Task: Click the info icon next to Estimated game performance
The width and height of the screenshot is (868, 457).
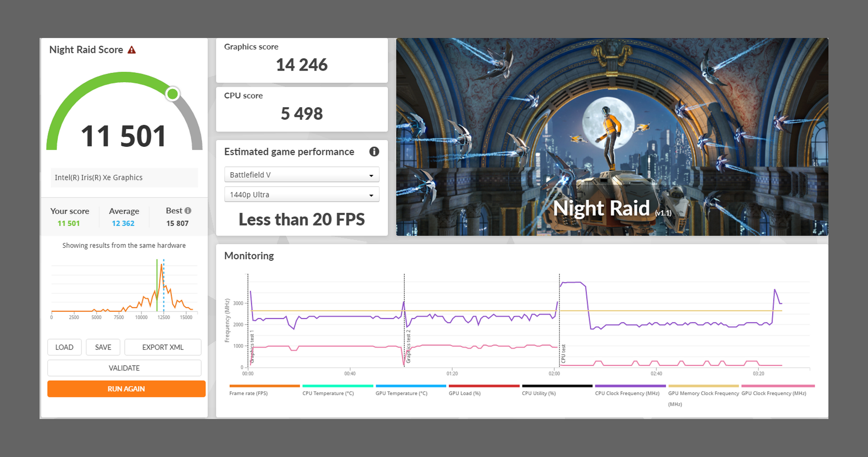Action: point(374,151)
